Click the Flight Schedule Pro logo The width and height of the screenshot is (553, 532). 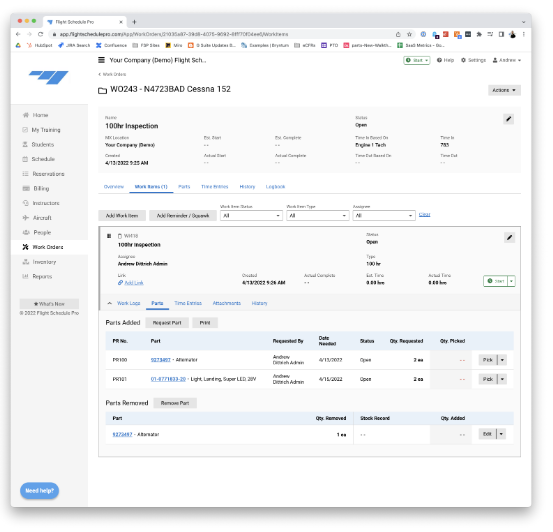pos(49,77)
